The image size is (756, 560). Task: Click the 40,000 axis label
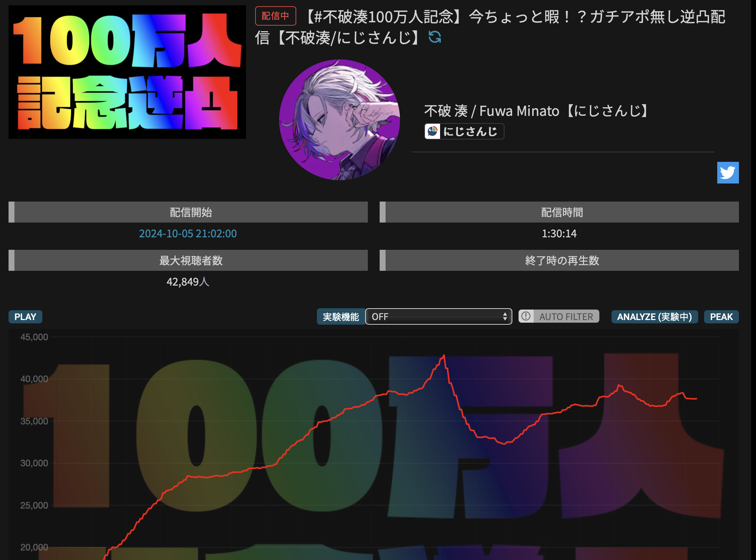pyautogui.click(x=34, y=379)
